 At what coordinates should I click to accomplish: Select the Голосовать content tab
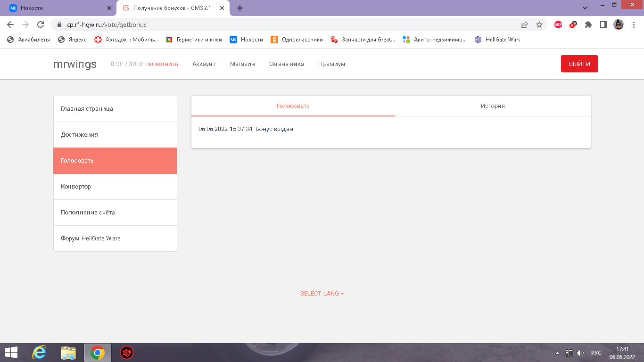coord(293,106)
